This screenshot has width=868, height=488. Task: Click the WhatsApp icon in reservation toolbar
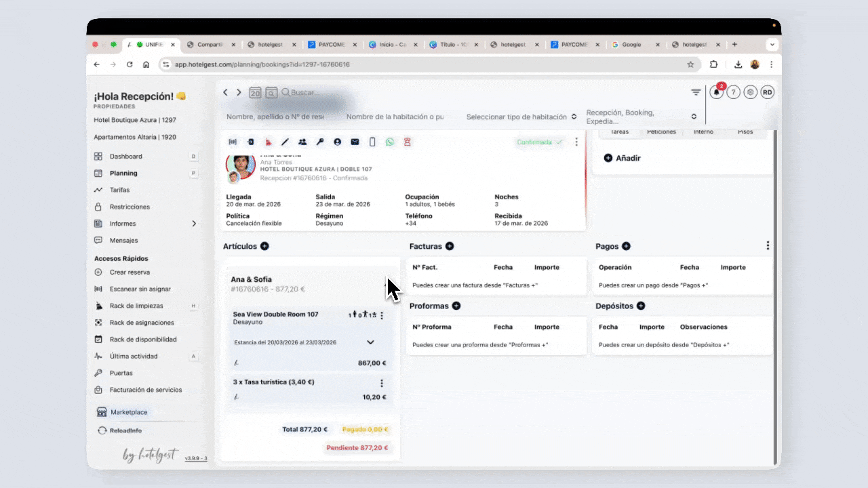(x=390, y=142)
